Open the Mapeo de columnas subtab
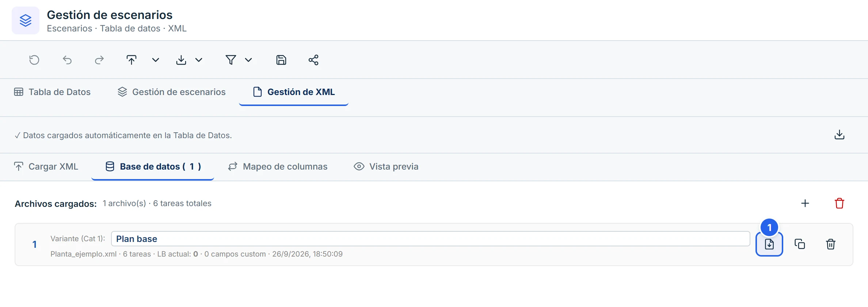The height and width of the screenshot is (307, 868). pos(278,167)
